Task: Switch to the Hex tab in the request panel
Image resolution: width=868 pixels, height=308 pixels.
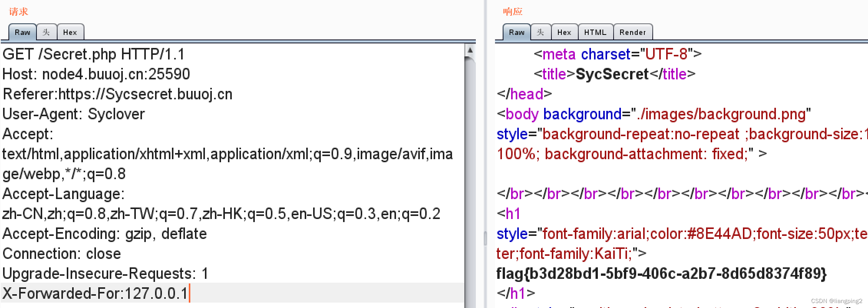Action: (70, 32)
